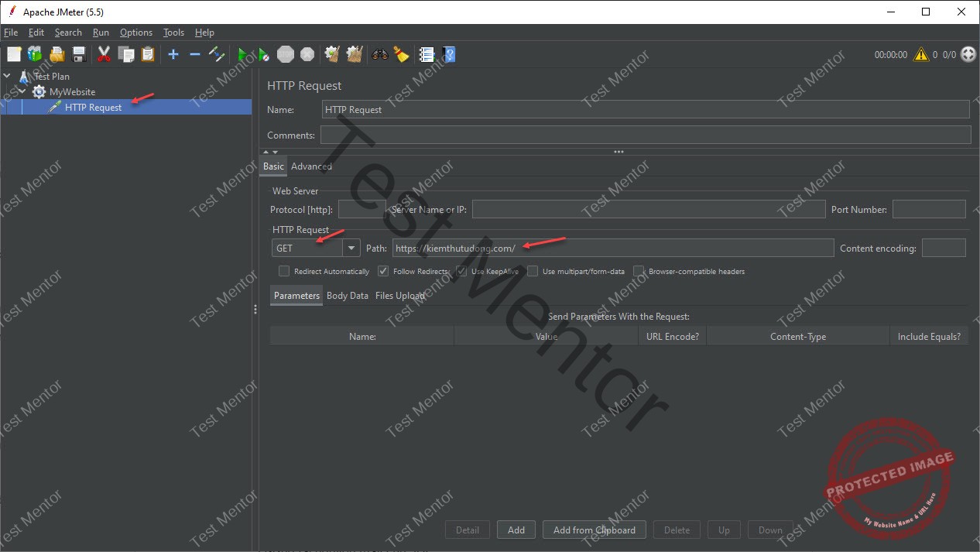Screen dimensions: 980x552
Task: Reset search using the yellow broom icon
Action: pos(401,54)
